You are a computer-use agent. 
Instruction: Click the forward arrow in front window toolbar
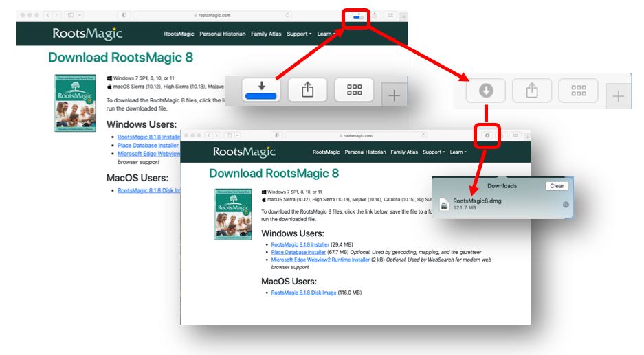216,135
